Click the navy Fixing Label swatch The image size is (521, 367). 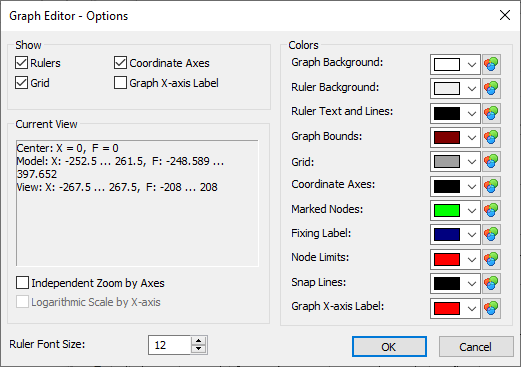447,235
